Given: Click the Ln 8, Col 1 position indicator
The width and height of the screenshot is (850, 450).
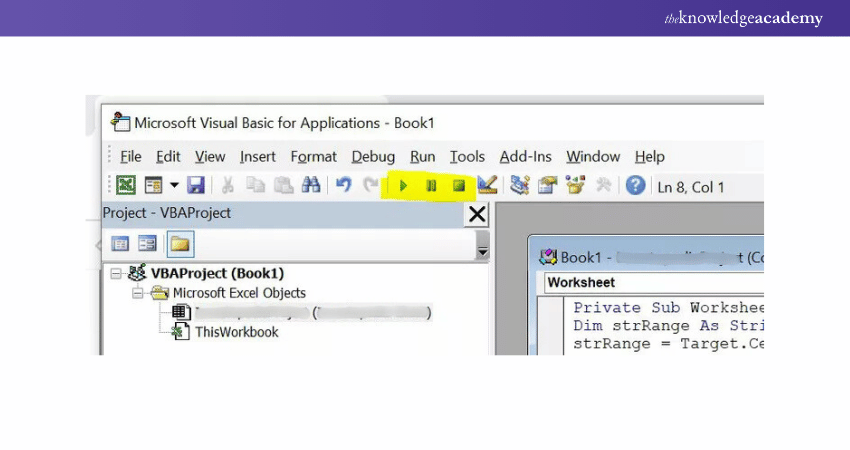Looking at the screenshot, I should (691, 187).
